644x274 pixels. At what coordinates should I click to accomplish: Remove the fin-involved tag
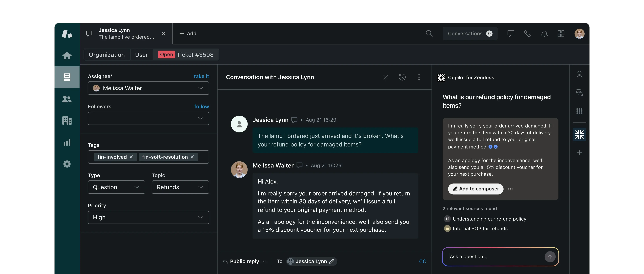(x=131, y=157)
